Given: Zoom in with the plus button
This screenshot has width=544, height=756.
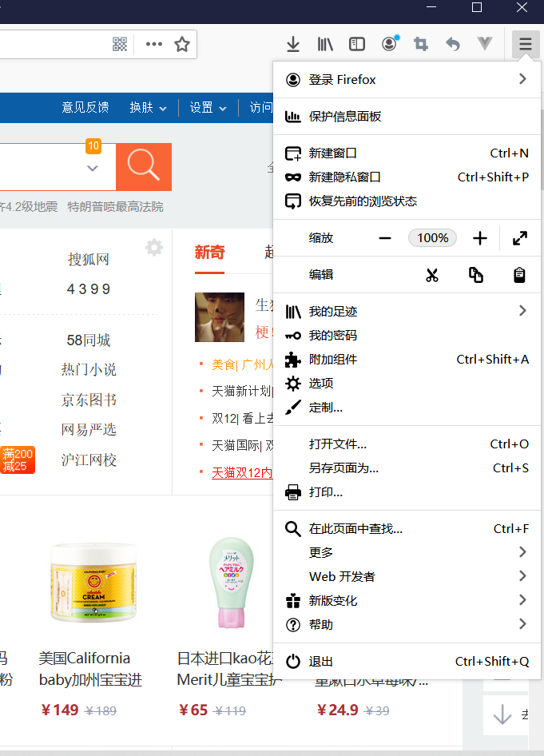Looking at the screenshot, I should (x=480, y=238).
